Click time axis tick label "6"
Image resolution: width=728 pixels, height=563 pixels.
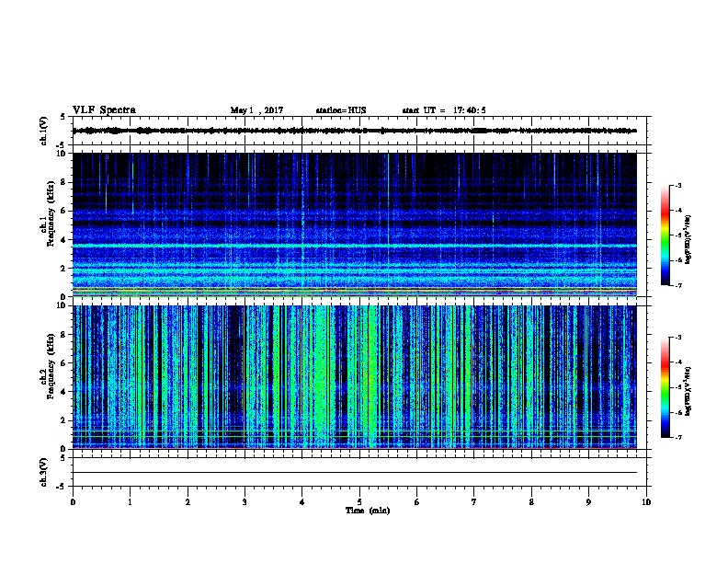coord(417,502)
